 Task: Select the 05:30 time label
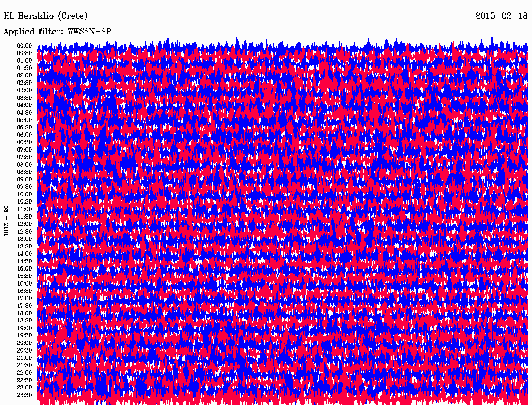(24, 128)
